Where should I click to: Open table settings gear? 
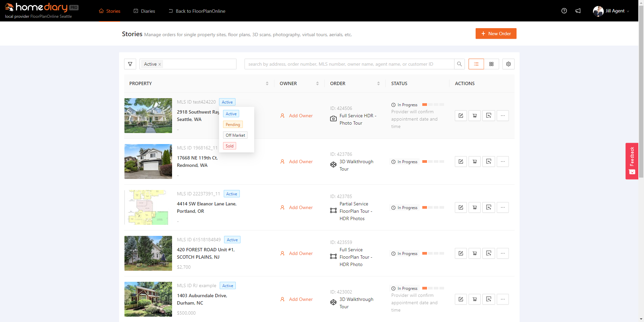coord(508,64)
